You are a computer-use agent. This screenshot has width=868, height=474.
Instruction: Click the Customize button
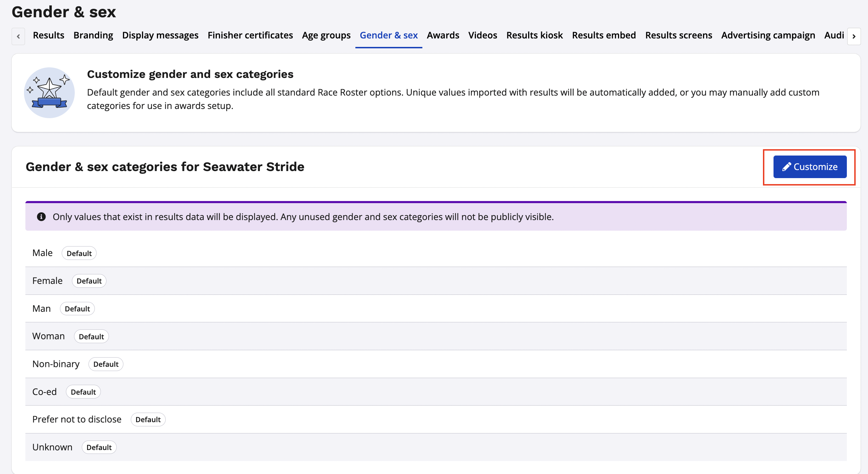point(809,167)
